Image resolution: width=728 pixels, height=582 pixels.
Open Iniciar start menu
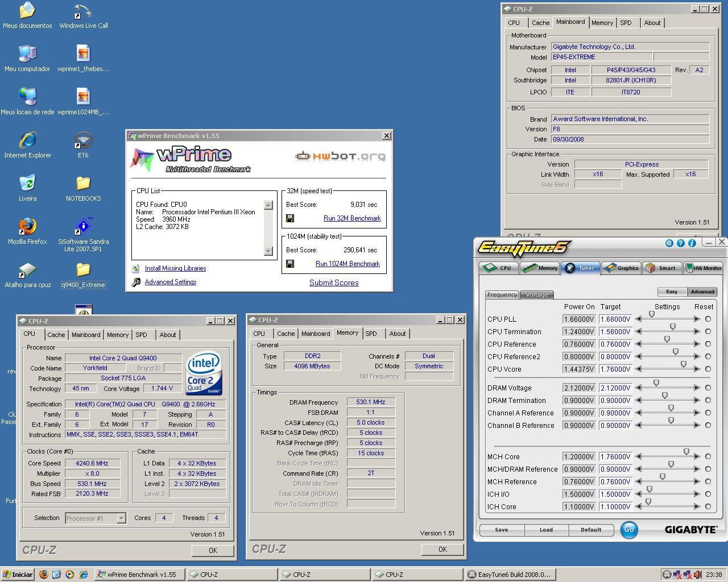18,575
